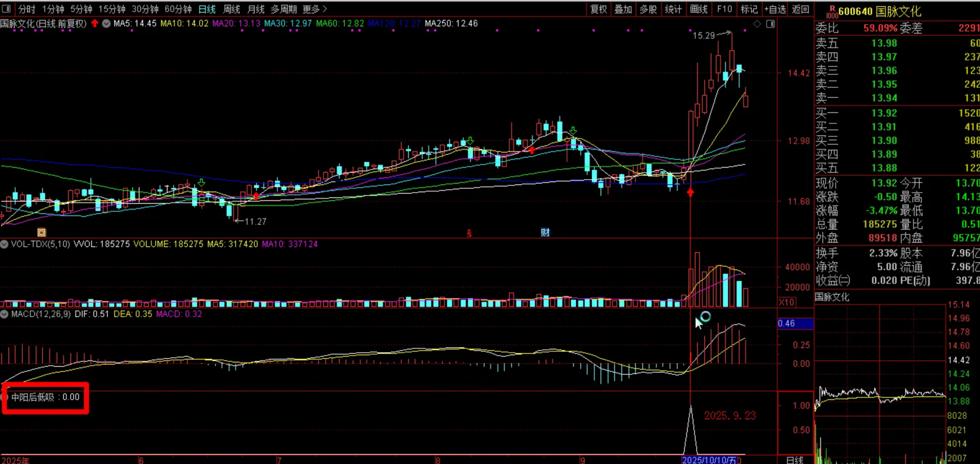The width and height of the screenshot is (980, 464).
Task: Click the 2025/10/10 date marker on time axis
Action: (709, 460)
